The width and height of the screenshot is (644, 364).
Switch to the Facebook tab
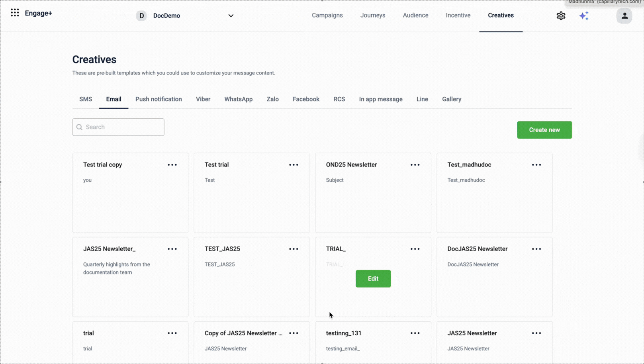306,99
